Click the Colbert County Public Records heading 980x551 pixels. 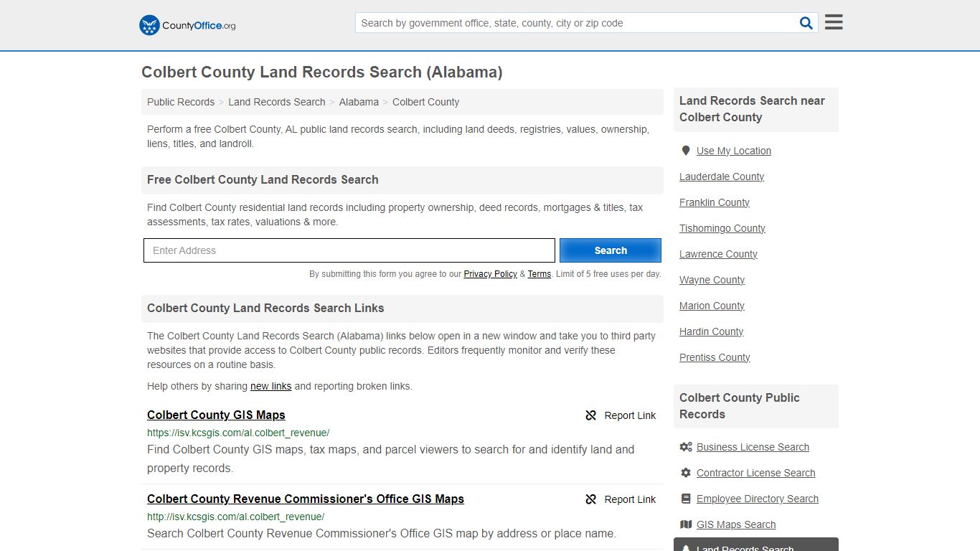tap(739, 406)
